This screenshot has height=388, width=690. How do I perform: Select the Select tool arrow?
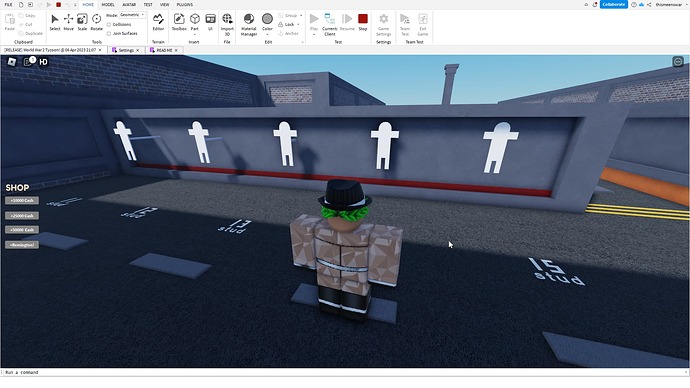tap(55, 22)
